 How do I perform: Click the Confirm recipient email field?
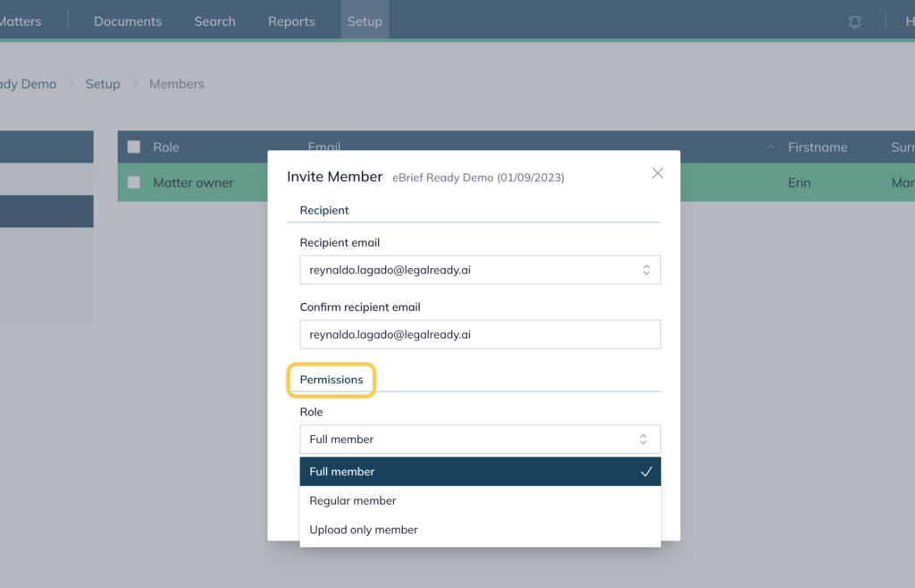[480, 334]
